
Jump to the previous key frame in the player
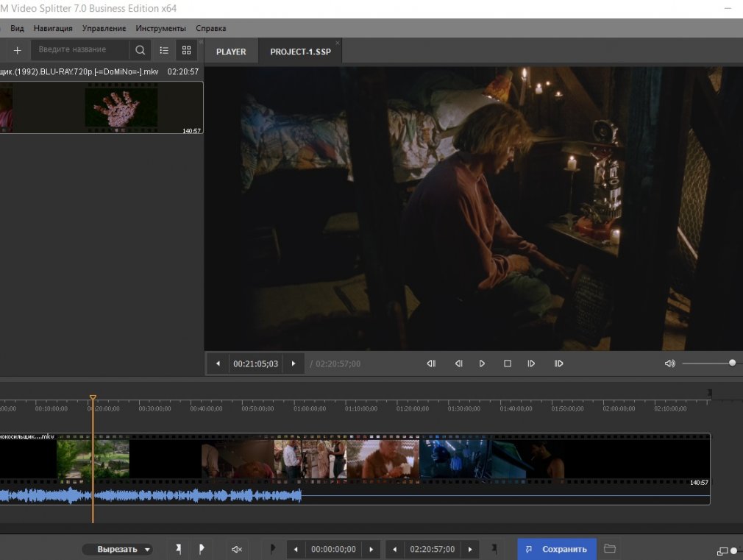pyautogui.click(x=431, y=364)
